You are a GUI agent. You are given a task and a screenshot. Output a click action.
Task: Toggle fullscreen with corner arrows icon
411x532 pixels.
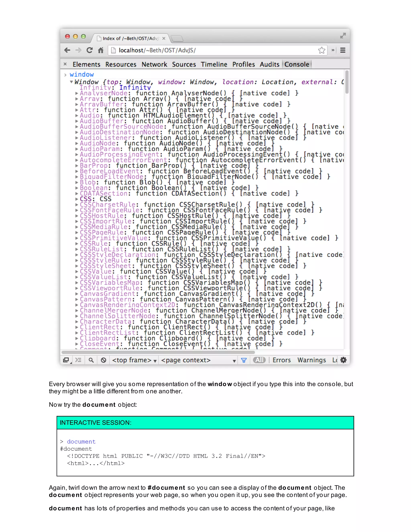(343, 36)
